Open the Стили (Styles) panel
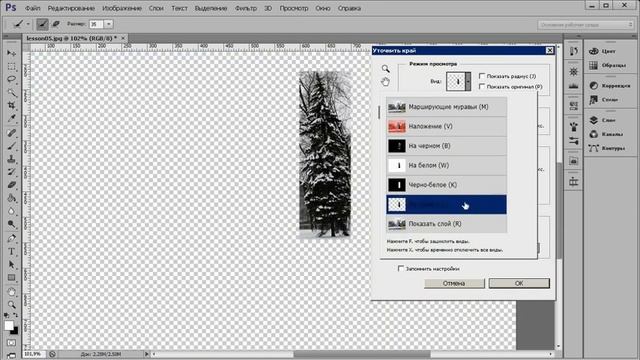Image resolution: width=640 pixels, height=360 pixels. point(603,100)
